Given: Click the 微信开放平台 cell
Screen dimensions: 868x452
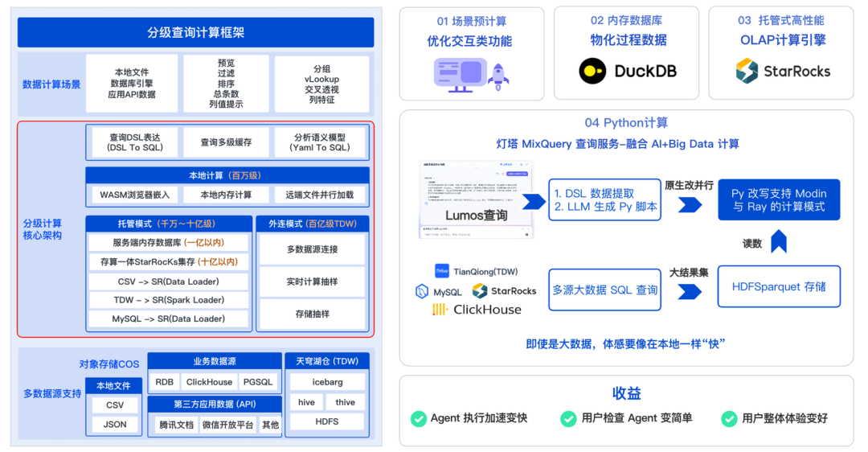Looking at the screenshot, I should 227,425.
